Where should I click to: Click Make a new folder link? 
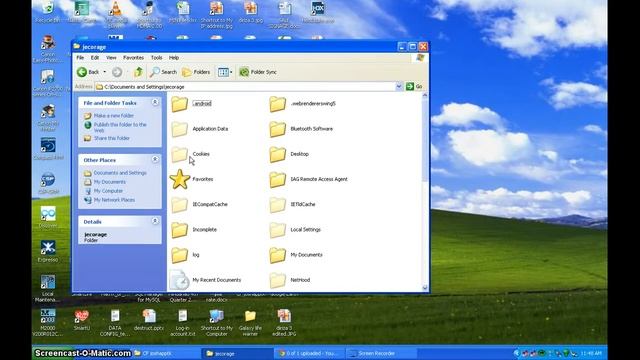tap(113, 116)
